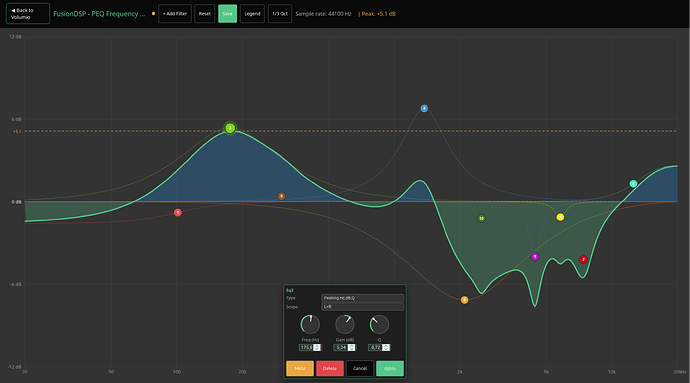Click the Freq (Hz) knob

pyautogui.click(x=310, y=325)
